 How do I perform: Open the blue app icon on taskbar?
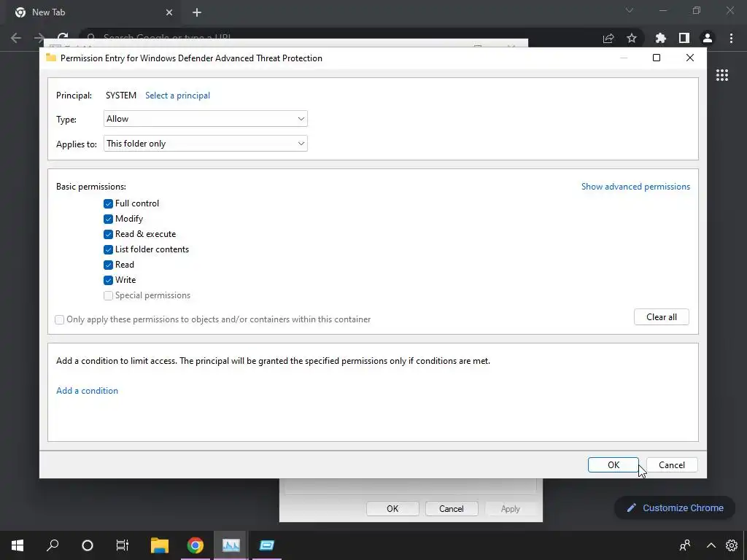267,545
